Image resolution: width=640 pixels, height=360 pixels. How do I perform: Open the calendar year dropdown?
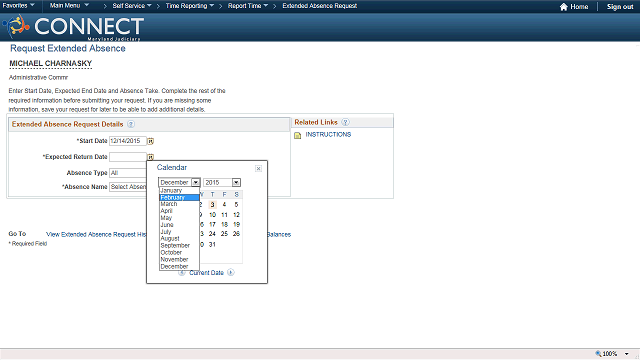(x=222, y=182)
